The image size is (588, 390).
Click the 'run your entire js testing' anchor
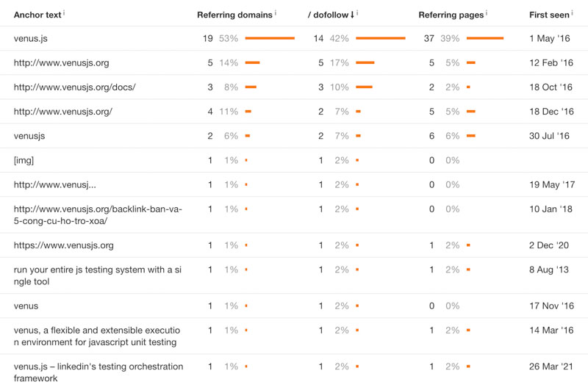(x=97, y=275)
